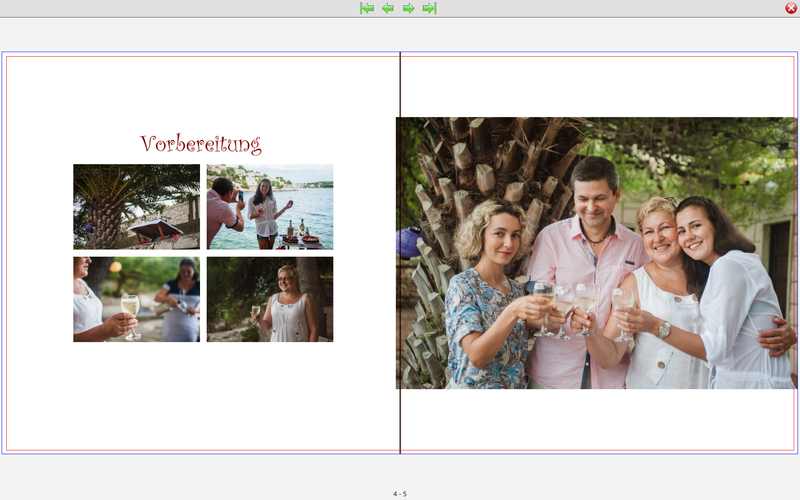Select the 'Vorbereitung' title text
The image size is (800, 500).
[201, 145]
